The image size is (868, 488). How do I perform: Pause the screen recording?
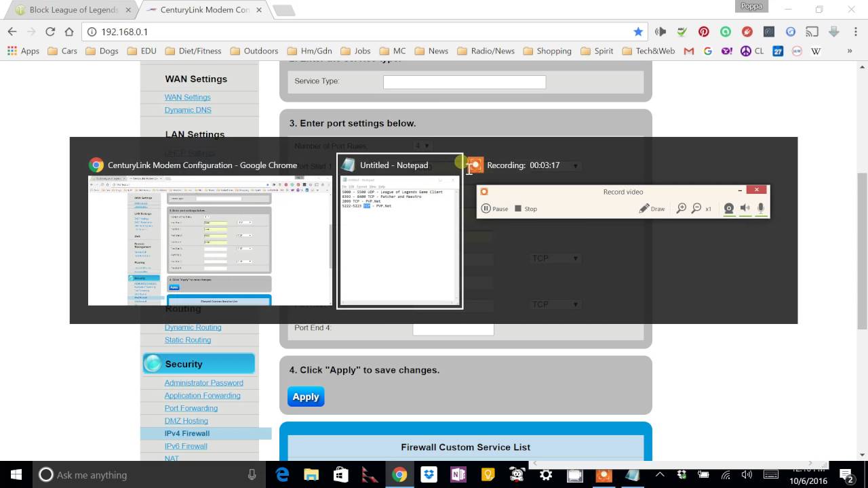coord(494,209)
